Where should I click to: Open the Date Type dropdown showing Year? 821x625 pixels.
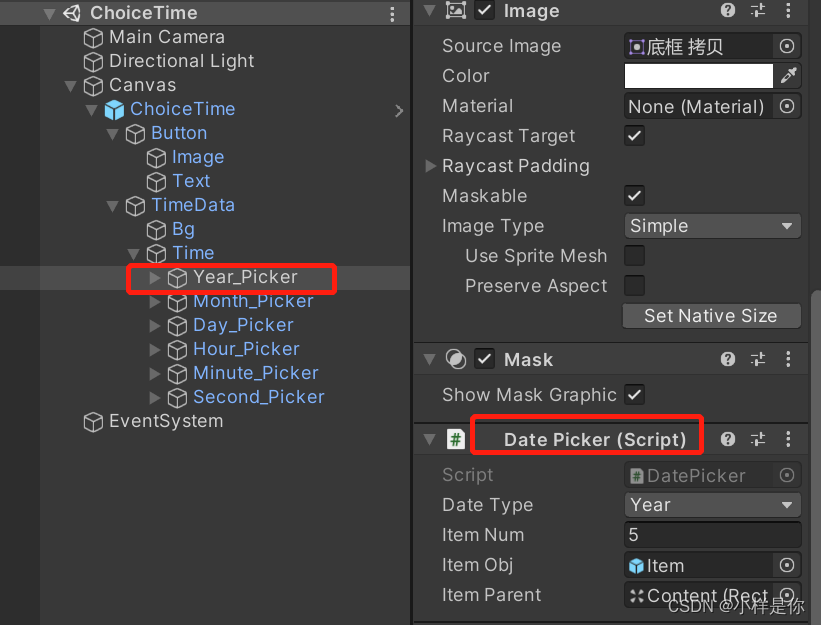click(x=711, y=504)
